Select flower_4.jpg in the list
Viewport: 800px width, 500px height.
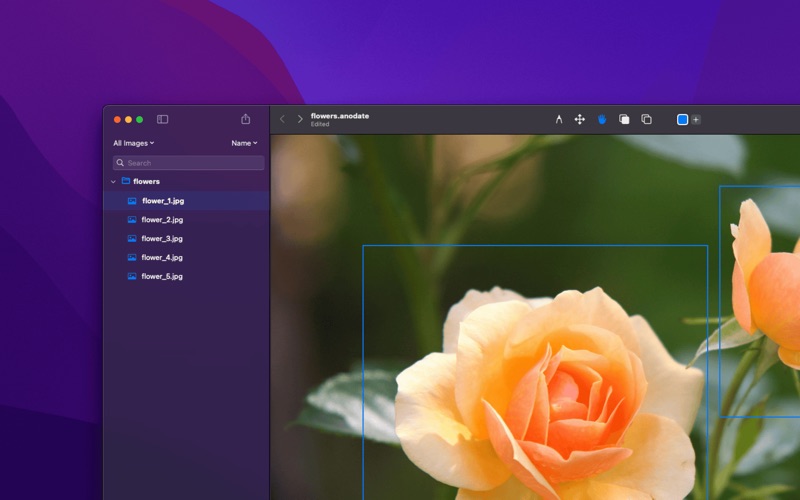[x=187, y=258]
